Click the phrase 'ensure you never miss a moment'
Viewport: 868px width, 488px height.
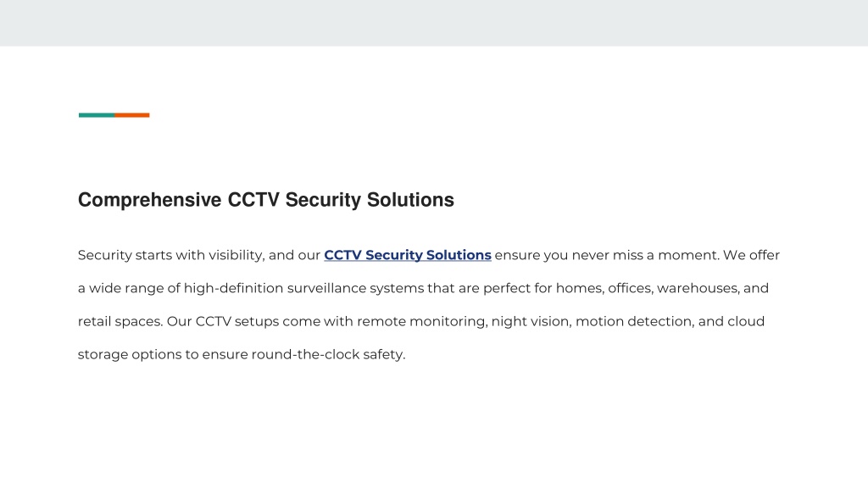[607, 255]
